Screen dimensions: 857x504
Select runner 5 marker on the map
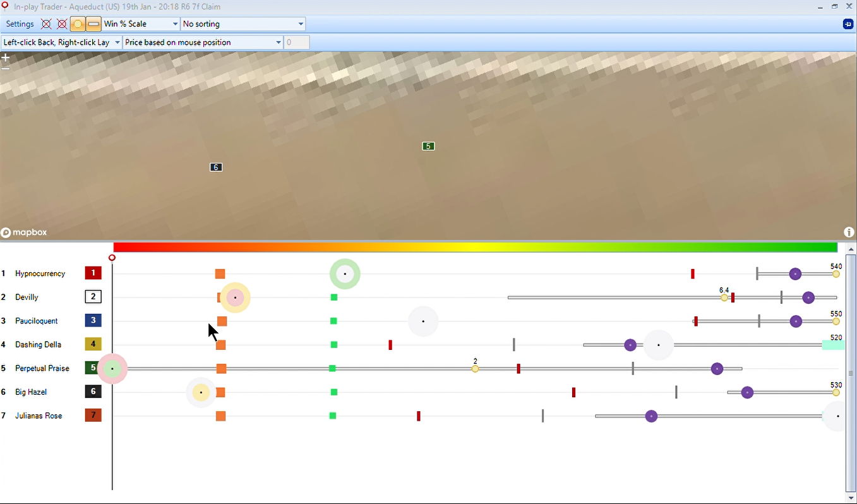(428, 147)
